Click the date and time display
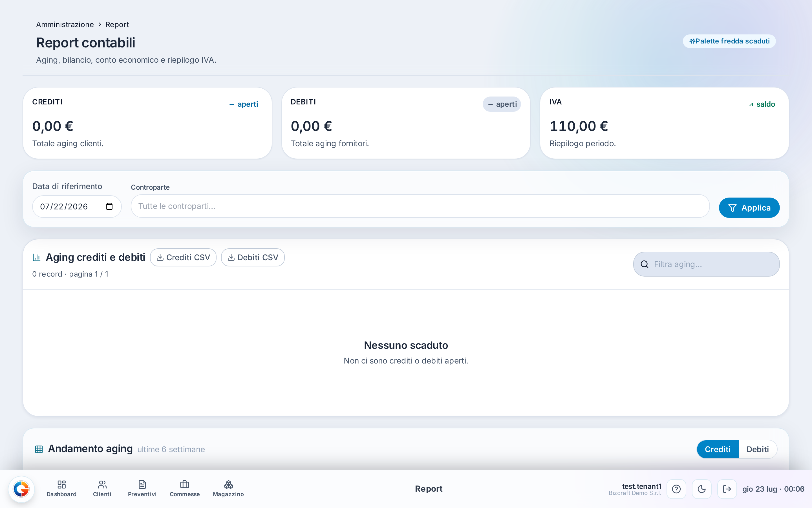Viewport: 812px width, 508px height. [x=773, y=489]
